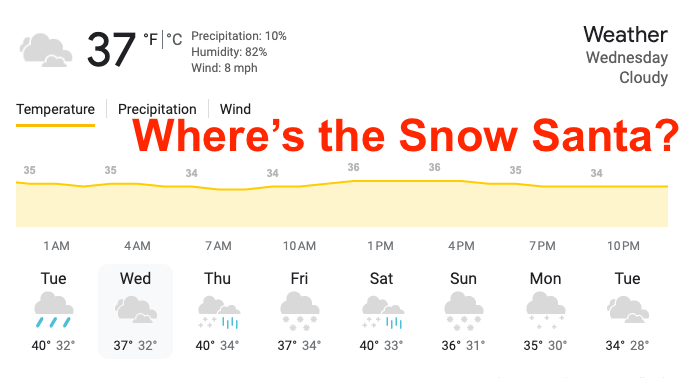Select Saturday's snow and rain mix icon

coord(382,312)
